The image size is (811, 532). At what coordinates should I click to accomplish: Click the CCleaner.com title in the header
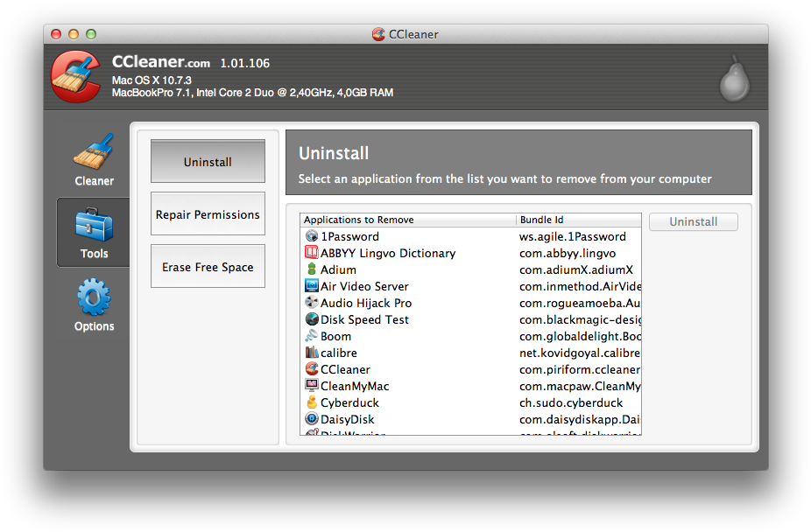[x=161, y=62]
